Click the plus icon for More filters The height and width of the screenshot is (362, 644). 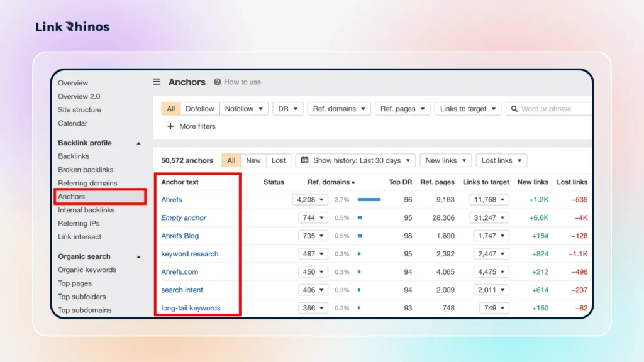(x=170, y=126)
